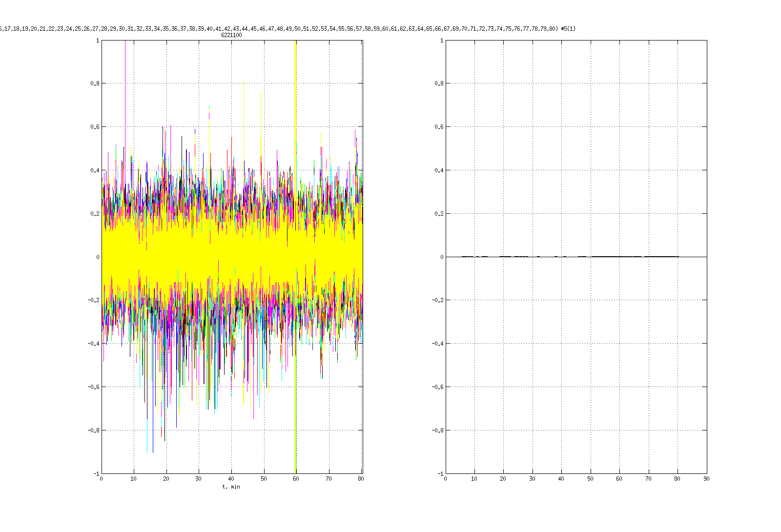This screenshot has width=781, height=532.
Task: Click the x-axis tick 40 on left plot
Action: (x=231, y=479)
